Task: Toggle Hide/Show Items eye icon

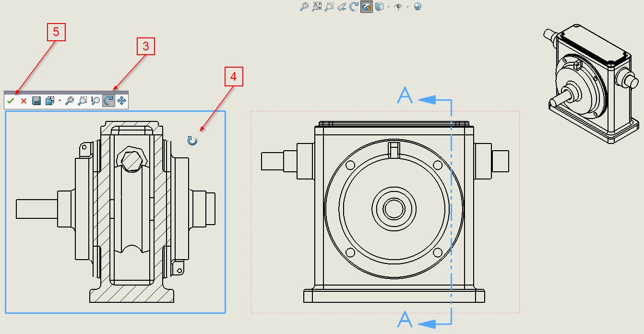Action: pos(398,7)
